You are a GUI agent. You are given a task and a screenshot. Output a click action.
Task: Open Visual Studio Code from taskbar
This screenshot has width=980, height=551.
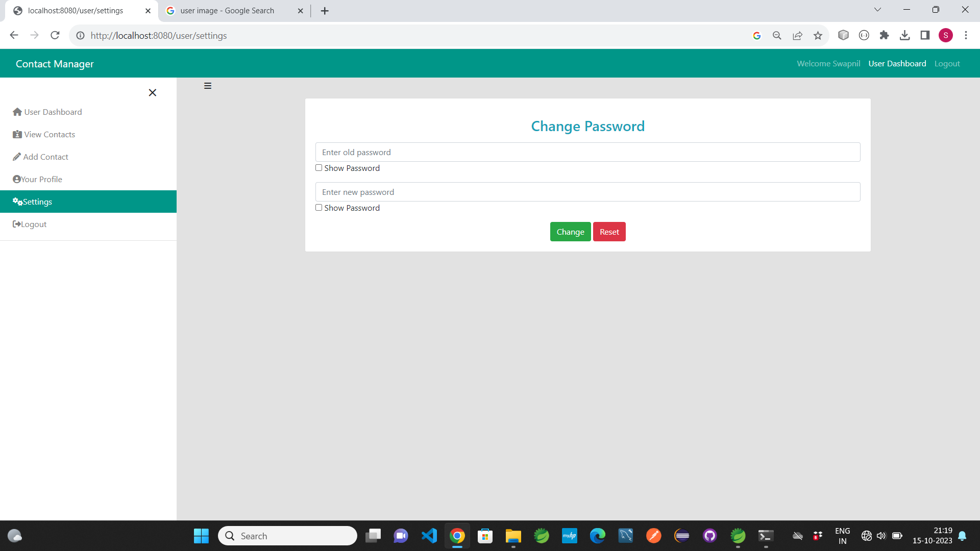(x=429, y=536)
